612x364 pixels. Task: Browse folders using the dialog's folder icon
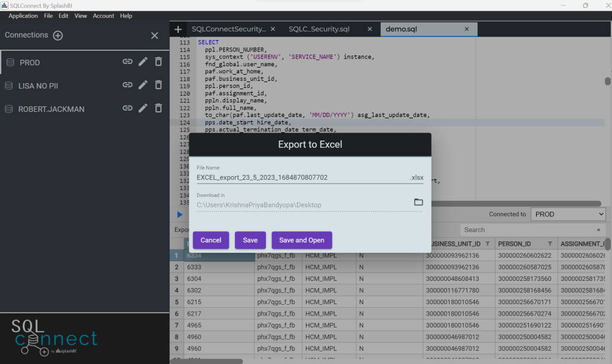pyautogui.click(x=418, y=202)
